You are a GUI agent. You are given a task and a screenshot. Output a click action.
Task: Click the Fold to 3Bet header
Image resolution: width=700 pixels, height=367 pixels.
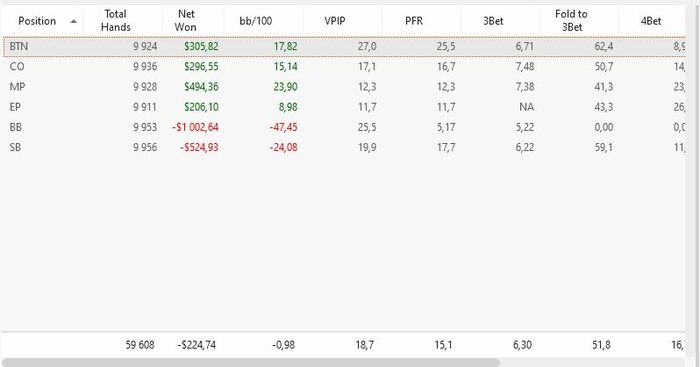(x=571, y=21)
